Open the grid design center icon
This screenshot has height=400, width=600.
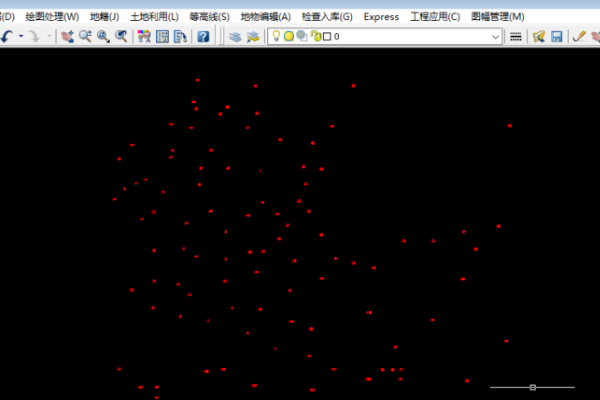pos(162,36)
